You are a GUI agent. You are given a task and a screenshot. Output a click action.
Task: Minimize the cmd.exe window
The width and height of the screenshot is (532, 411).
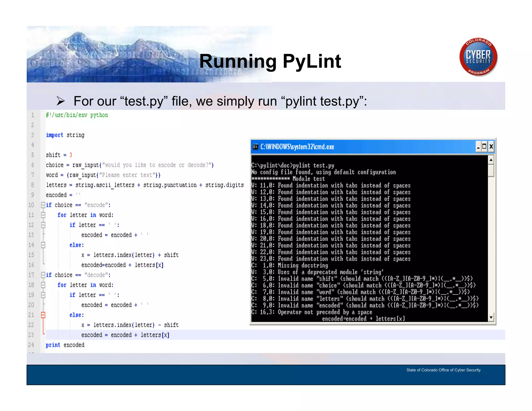click(x=478, y=147)
